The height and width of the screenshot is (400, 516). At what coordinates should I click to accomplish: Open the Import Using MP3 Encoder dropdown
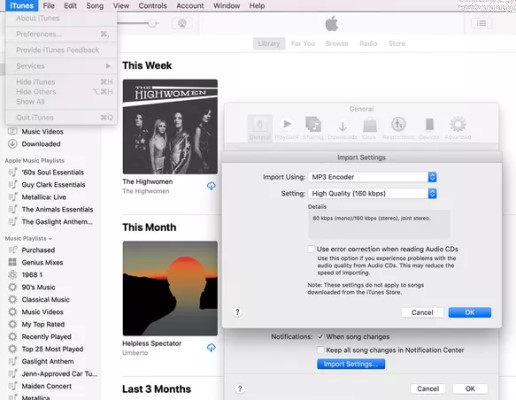pyautogui.click(x=372, y=177)
